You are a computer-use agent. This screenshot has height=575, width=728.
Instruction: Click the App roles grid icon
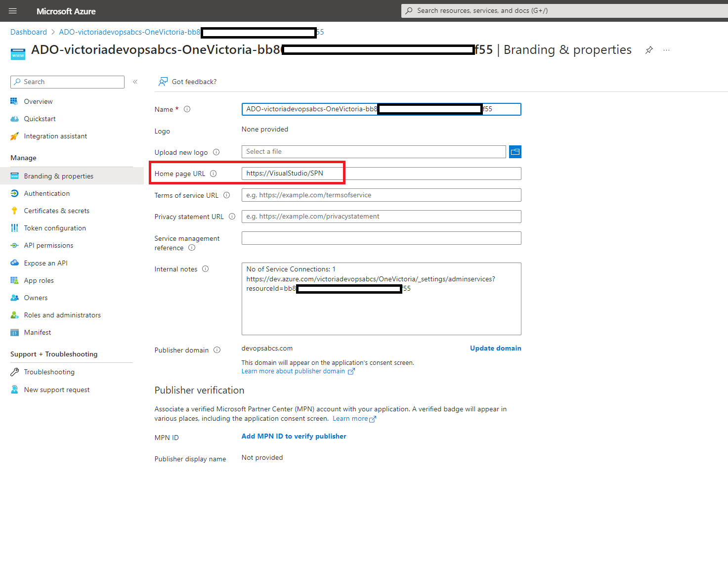[x=14, y=280]
